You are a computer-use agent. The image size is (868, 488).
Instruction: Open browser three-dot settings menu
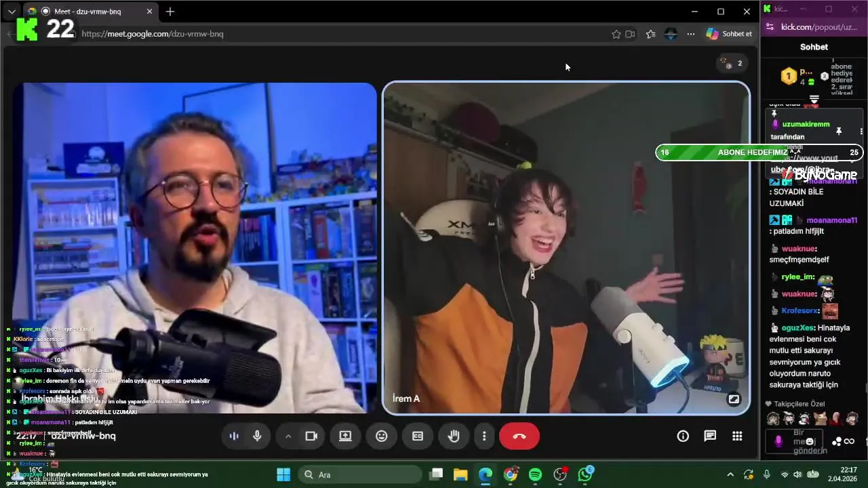click(691, 34)
